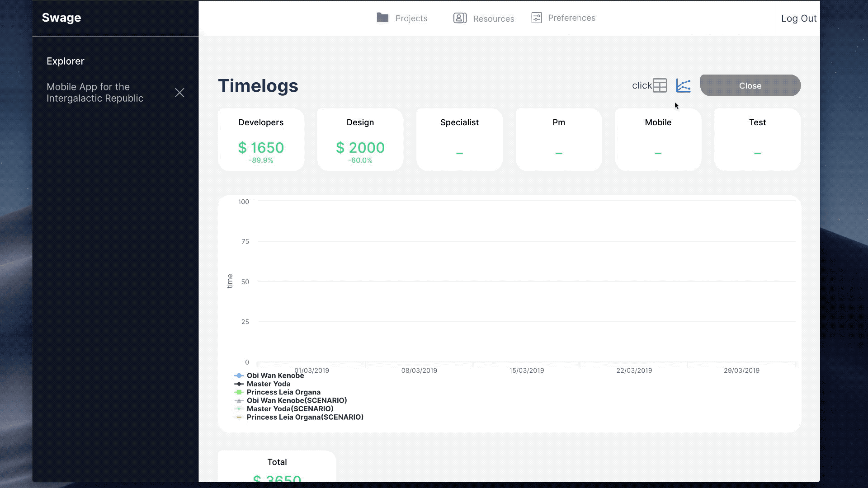This screenshot has width=868, height=488.
Task: Open the Preferences menu
Action: 571,18
